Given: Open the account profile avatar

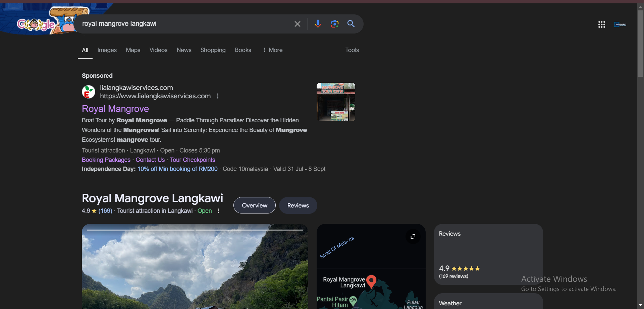Looking at the screenshot, I should click(x=620, y=24).
